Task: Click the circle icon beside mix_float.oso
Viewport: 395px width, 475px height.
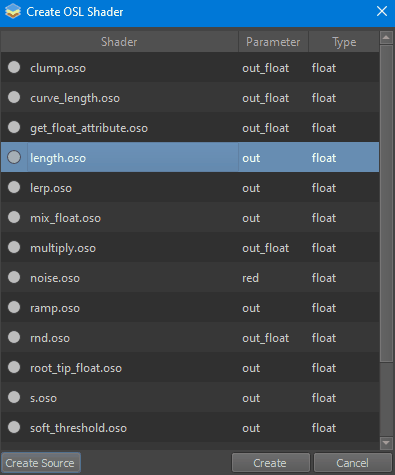Action: pos(14,217)
